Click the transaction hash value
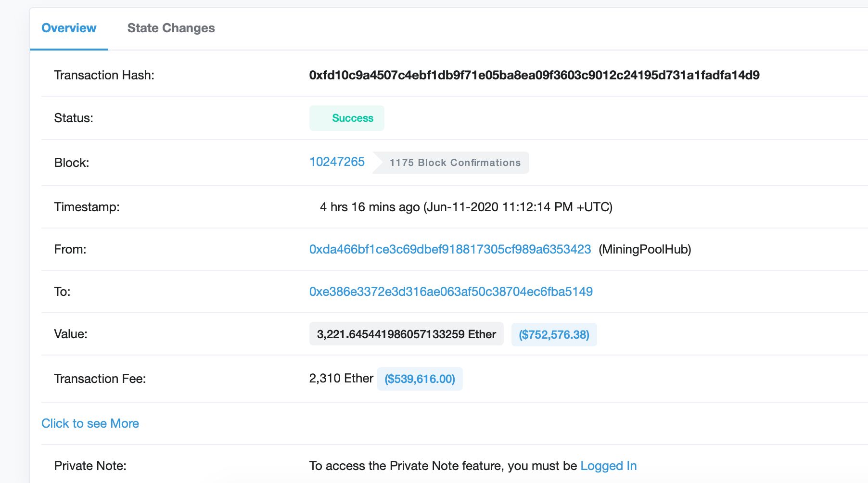Screen dimensions: 868x483 coord(534,75)
